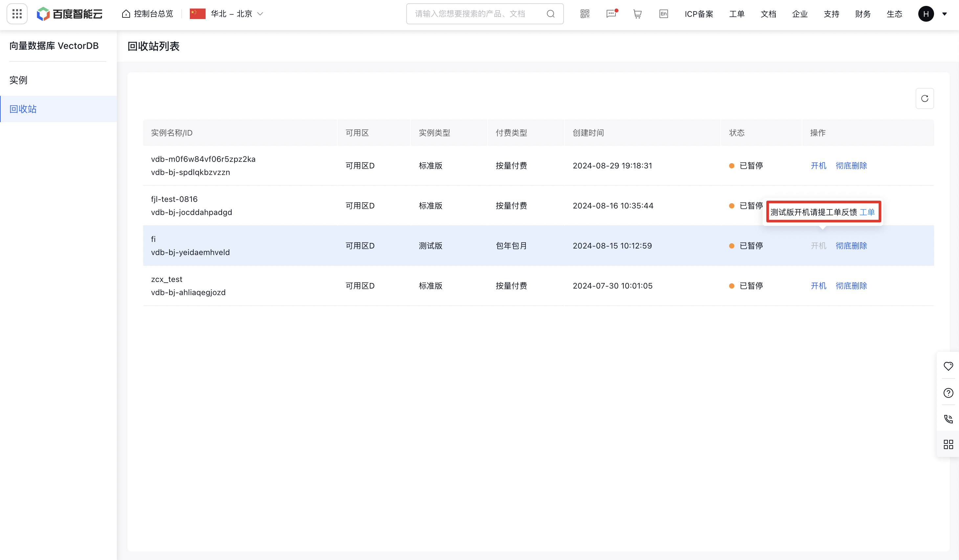Click the 测试版 type cell
The image size is (959, 560).
click(431, 246)
